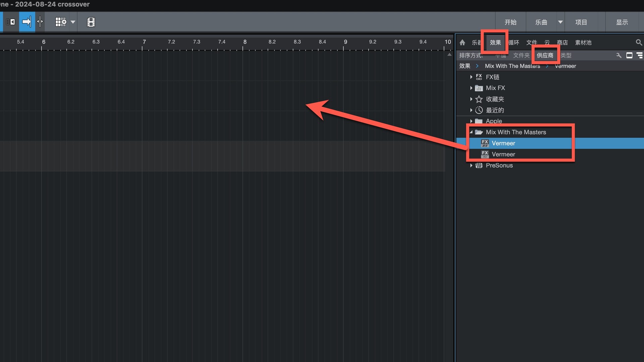Click the tree list view icon
This screenshot has width=644, height=362.
[640, 55]
